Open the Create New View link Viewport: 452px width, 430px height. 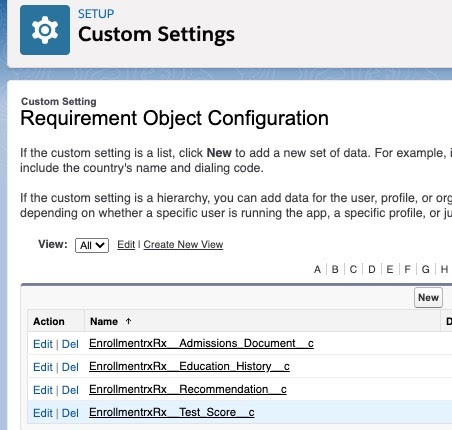click(x=183, y=244)
